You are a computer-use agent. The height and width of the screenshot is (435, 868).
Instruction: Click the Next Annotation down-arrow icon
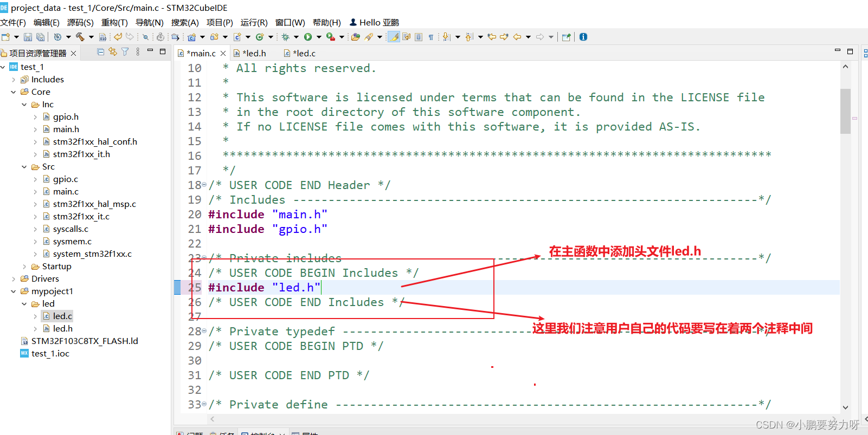(x=446, y=37)
